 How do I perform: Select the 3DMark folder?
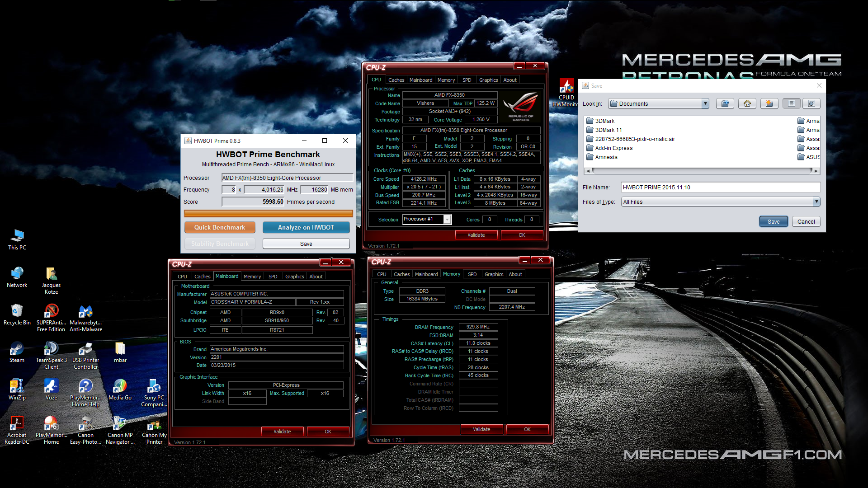[x=600, y=121]
